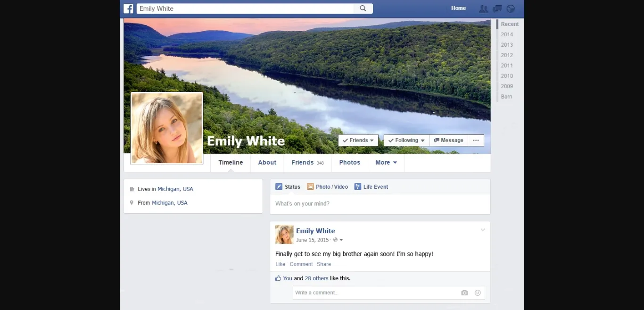Attach a photo using camera icon
644x310 pixels.
(x=464, y=293)
